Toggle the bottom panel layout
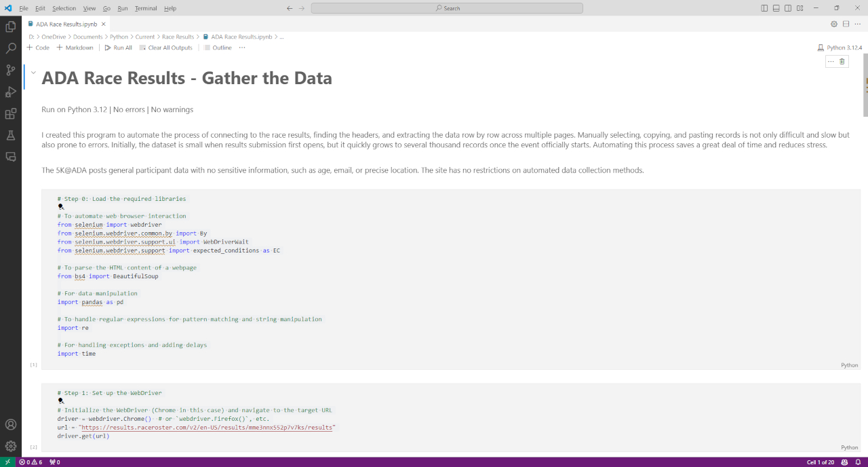 click(776, 8)
